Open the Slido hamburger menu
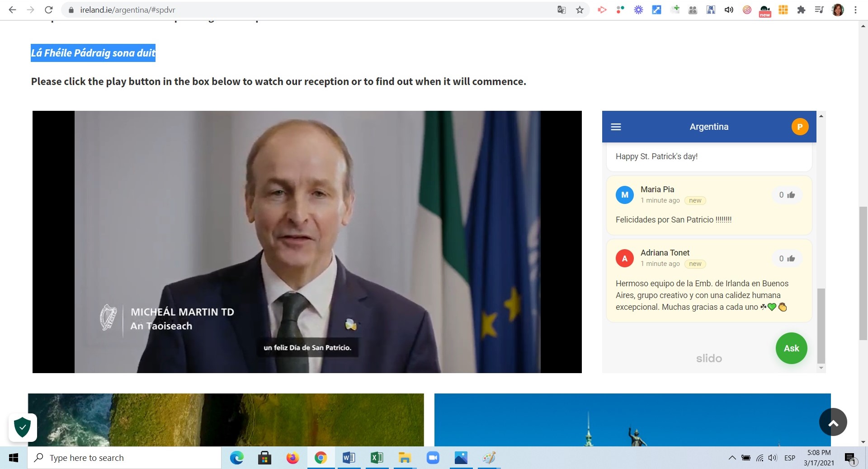The image size is (868, 469). [x=616, y=127]
